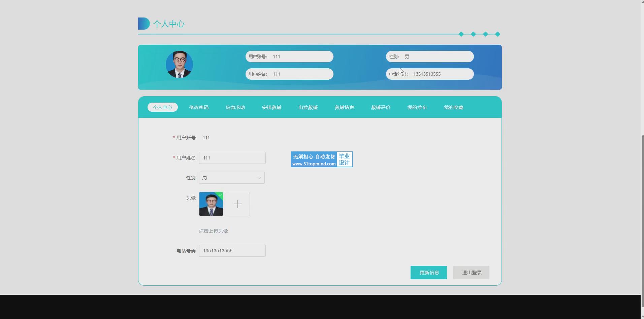Switch to the 我的发布 tab

(x=417, y=107)
